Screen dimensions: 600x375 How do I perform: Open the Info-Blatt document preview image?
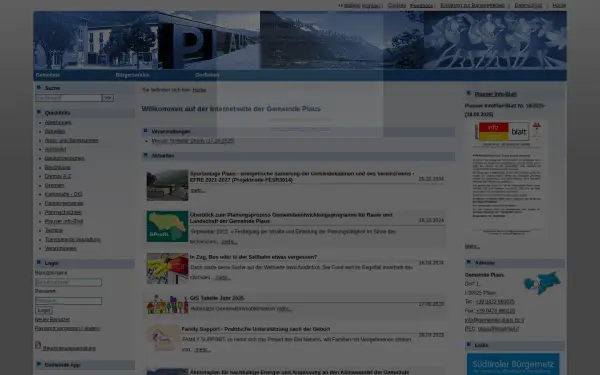(x=507, y=178)
